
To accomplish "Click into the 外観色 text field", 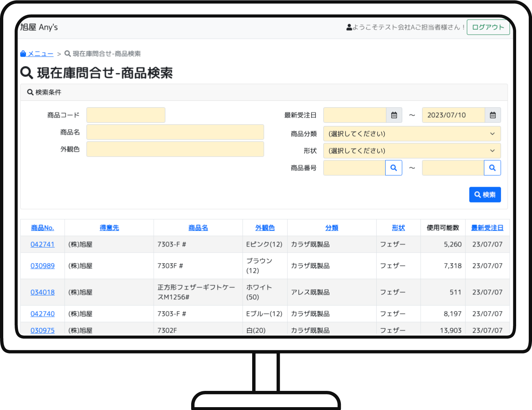I will click(175, 149).
